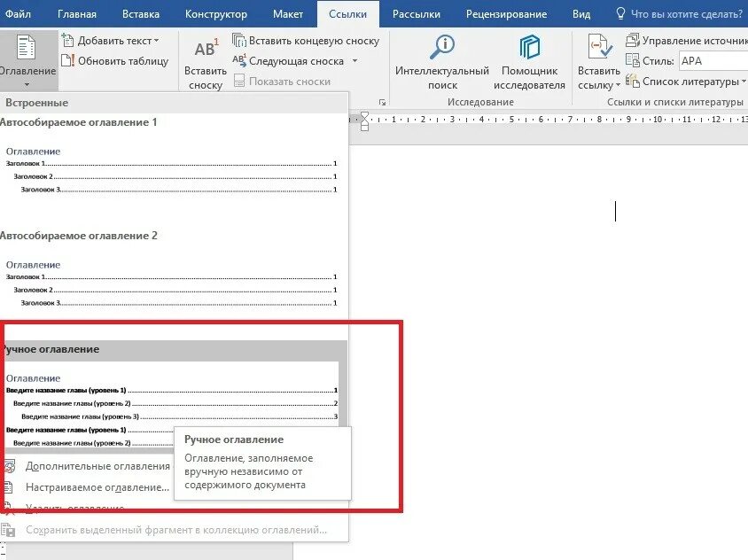Select the Ссылки tab
748x560 pixels.
(x=347, y=14)
